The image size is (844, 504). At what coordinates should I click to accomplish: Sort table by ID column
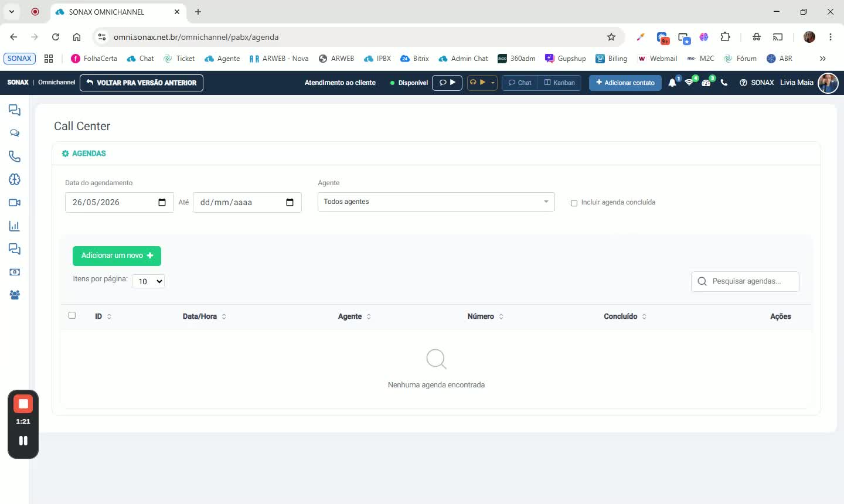tap(103, 316)
